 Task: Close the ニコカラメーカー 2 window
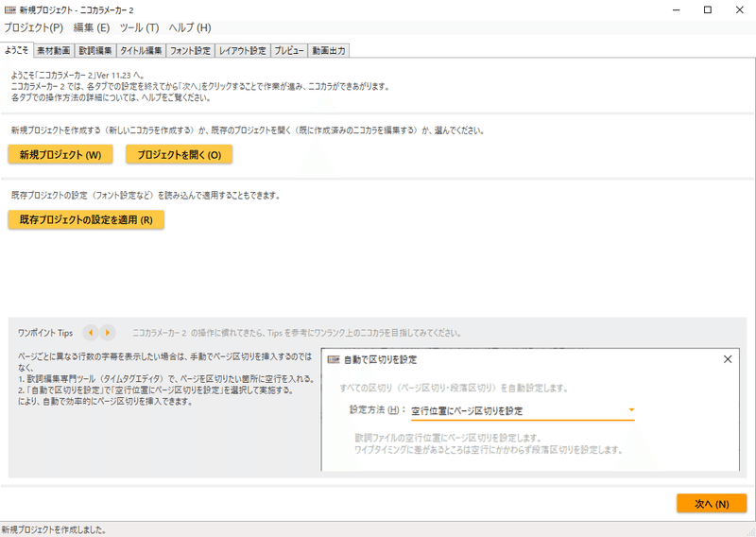tap(740, 9)
